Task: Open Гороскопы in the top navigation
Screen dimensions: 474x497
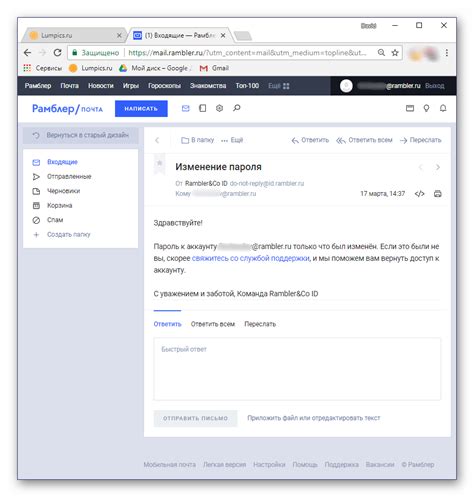Action: click(164, 86)
